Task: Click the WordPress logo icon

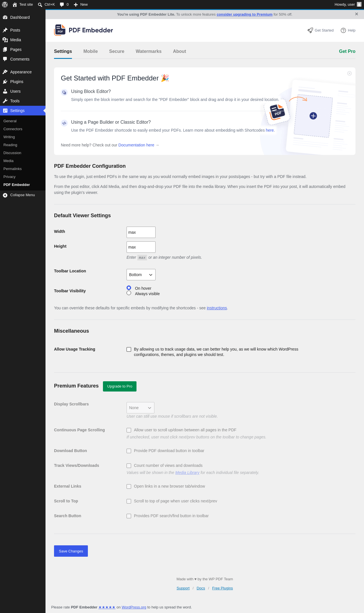Action: 5,5
